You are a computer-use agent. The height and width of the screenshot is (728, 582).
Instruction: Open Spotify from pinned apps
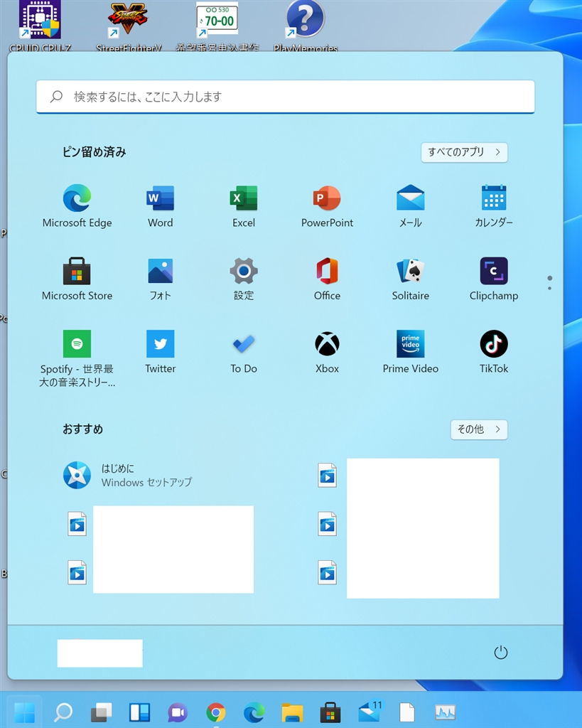coord(77,358)
